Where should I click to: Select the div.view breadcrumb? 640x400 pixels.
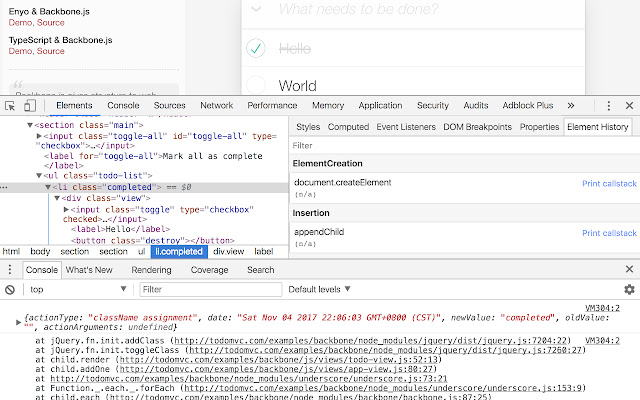click(228, 251)
